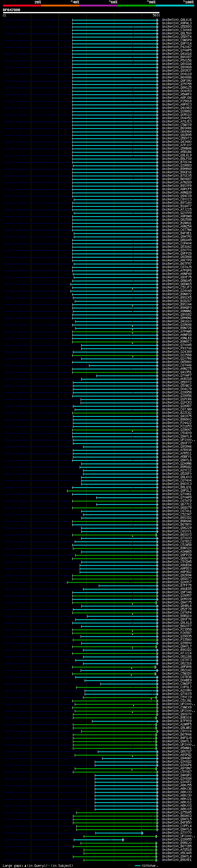Viewport: 197px width, 868px height.
Task: Open the UniRef100_Q39647 hit
Action: [177, 430]
